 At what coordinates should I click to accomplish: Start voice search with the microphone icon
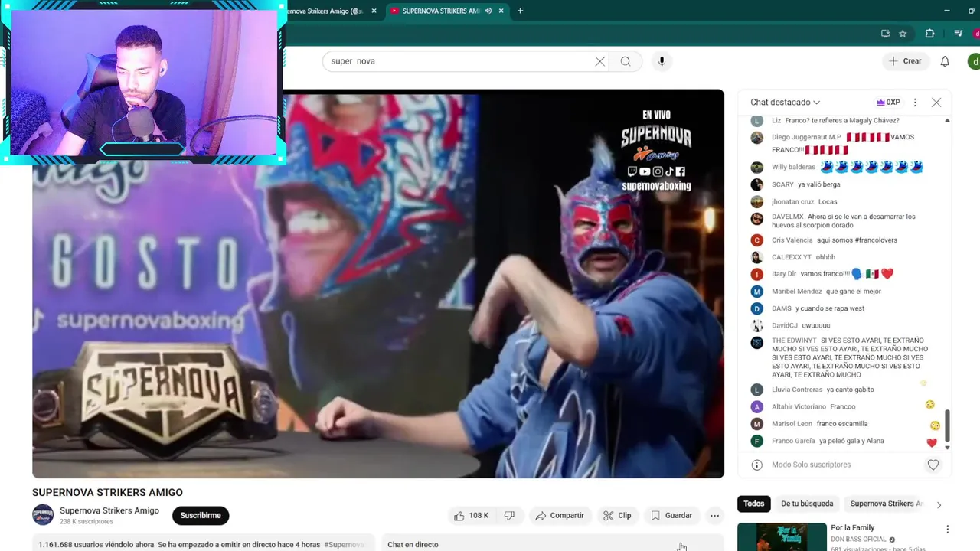pyautogui.click(x=661, y=61)
